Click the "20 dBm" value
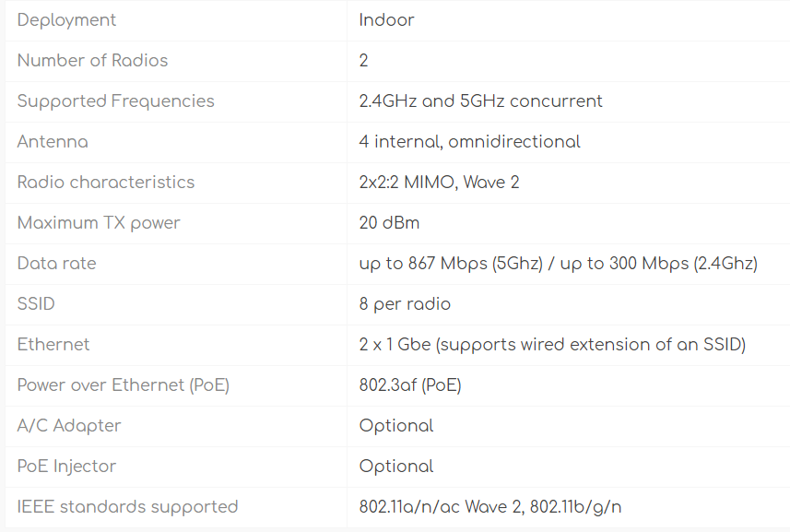This screenshot has width=790, height=532. (390, 223)
